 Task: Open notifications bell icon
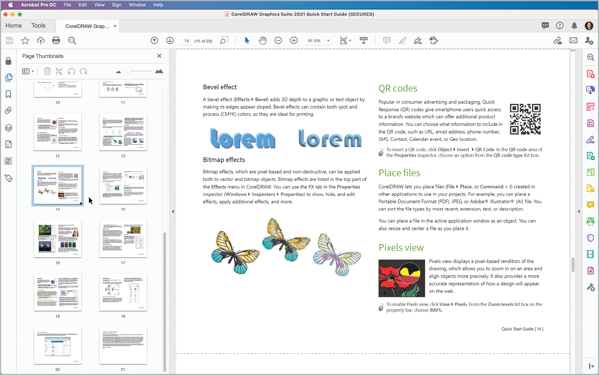click(574, 26)
